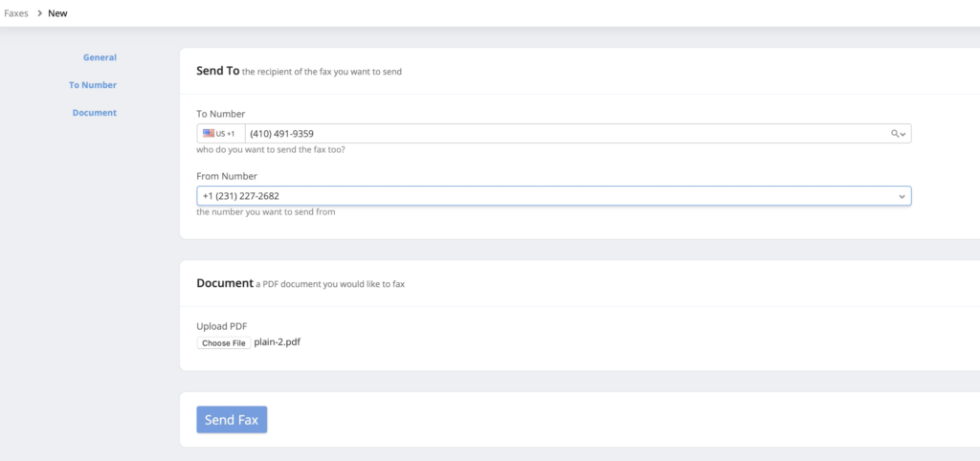
Task: Click the Choose File upload button
Action: 224,342
